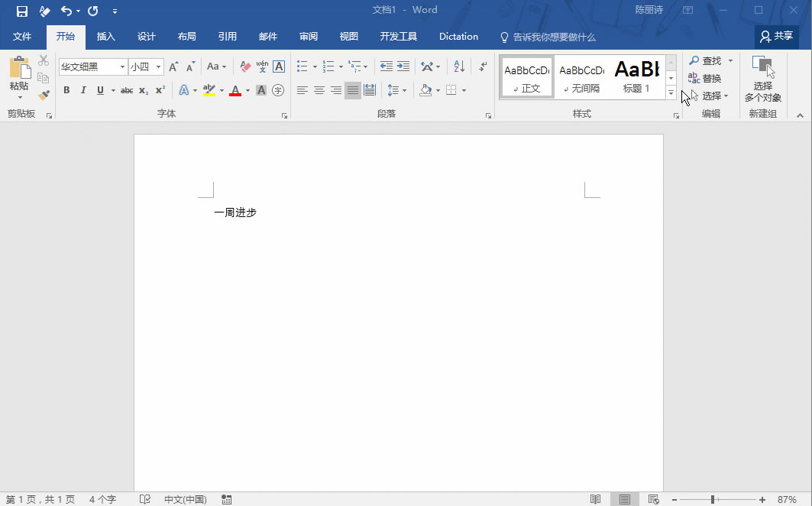This screenshot has width=812, height=506.
Task: Apply superscript formatting
Action: click(160, 90)
